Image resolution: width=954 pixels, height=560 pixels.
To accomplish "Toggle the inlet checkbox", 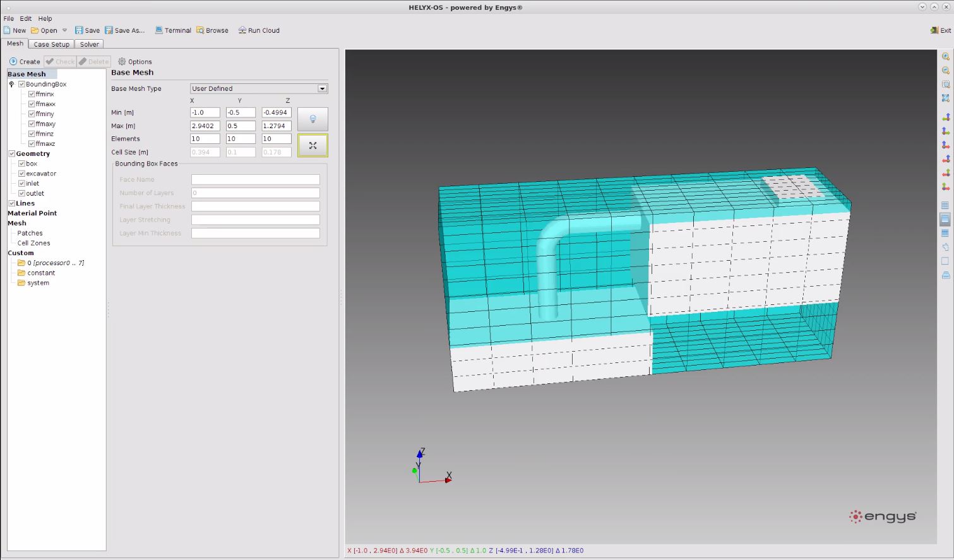I will pyautogui.click(x=21, y=184).
